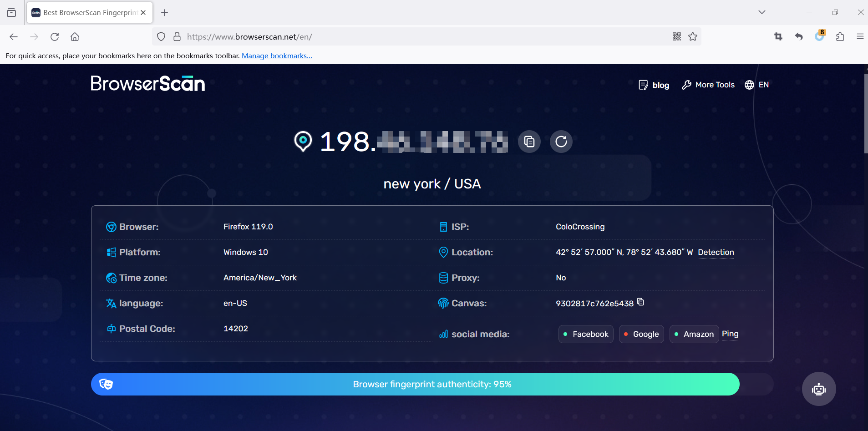Open the AI chatbot robot assistant

click(x=818, y=389)
